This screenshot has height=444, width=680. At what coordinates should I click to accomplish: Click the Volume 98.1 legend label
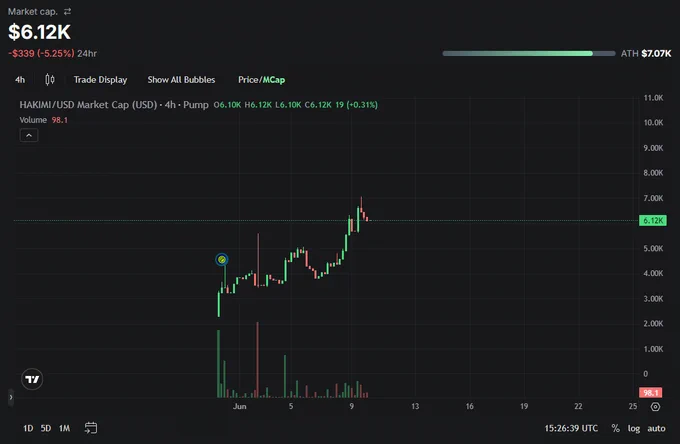(43, 120)
